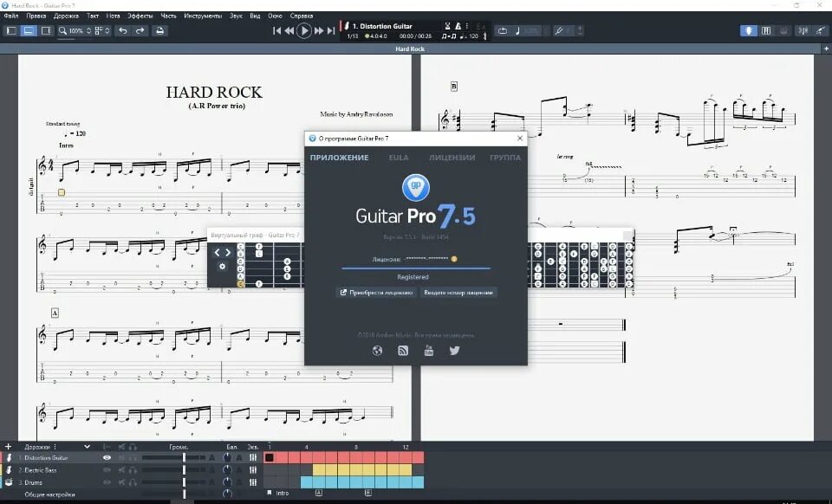Start playback with the play button
The height and width of the screenshot is (504, 832).
click(304, 30)
